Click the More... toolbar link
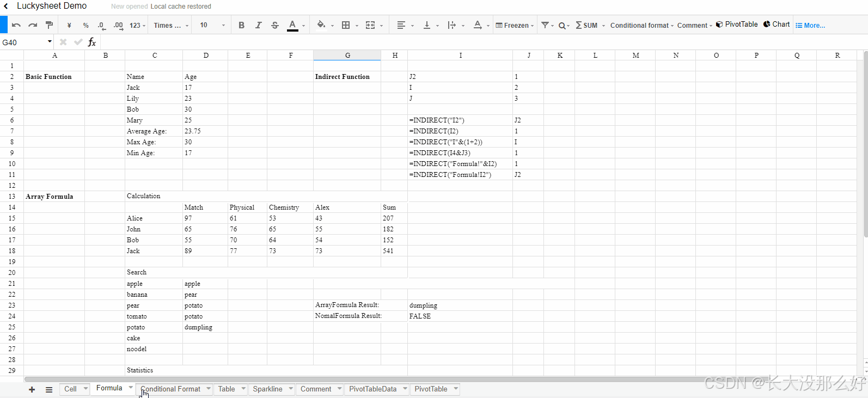Viewport: 868px width, 398px height. 810,26
